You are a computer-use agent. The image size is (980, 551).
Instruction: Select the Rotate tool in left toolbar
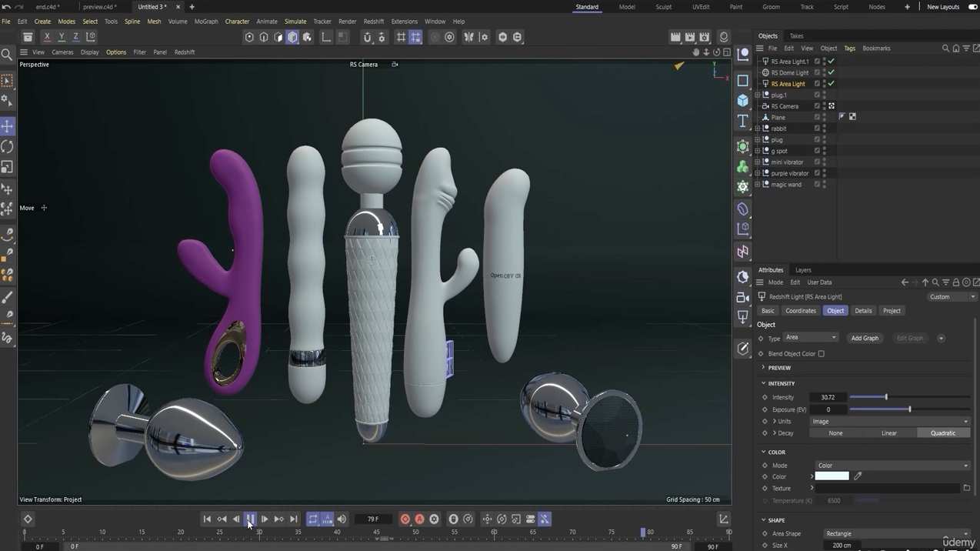(8, 147)
